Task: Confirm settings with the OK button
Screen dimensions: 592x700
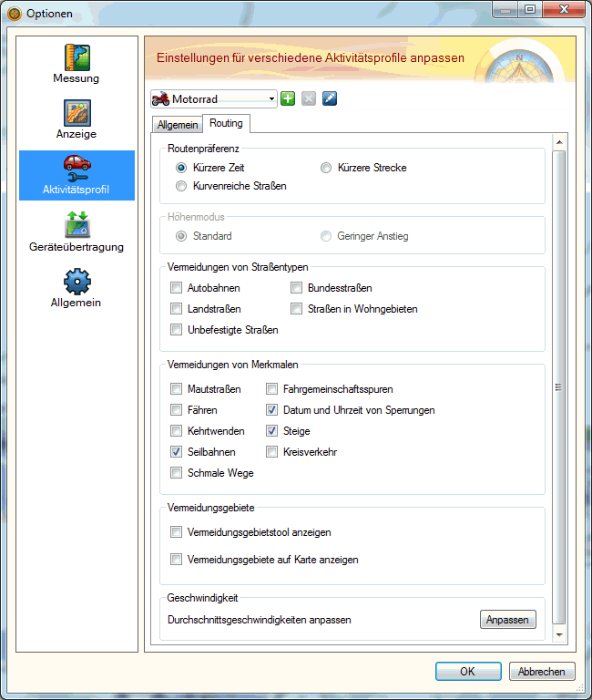Action: coord(468,672)
